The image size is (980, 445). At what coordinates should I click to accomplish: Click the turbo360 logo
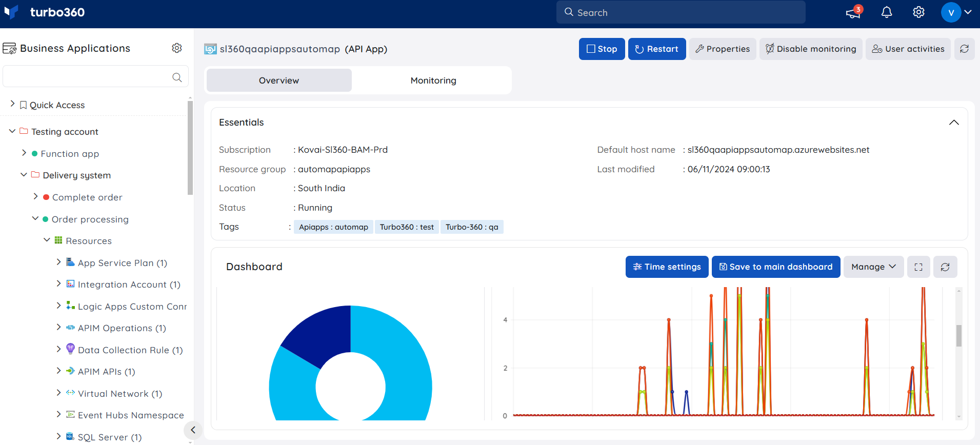coord(44,12)
